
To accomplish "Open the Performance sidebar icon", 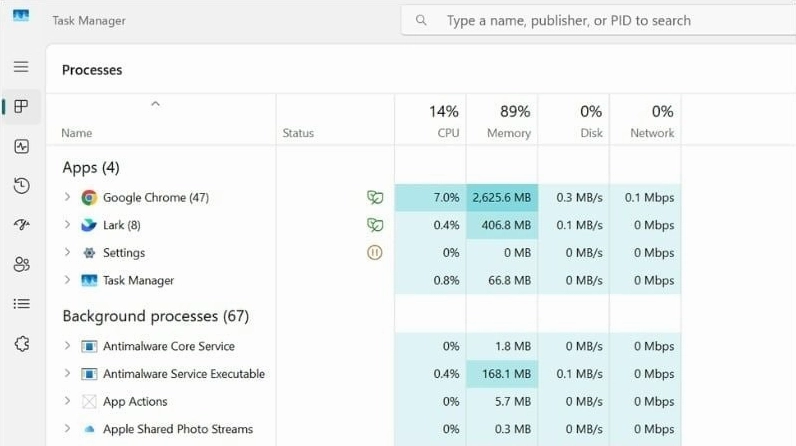I will coord(21,147).
